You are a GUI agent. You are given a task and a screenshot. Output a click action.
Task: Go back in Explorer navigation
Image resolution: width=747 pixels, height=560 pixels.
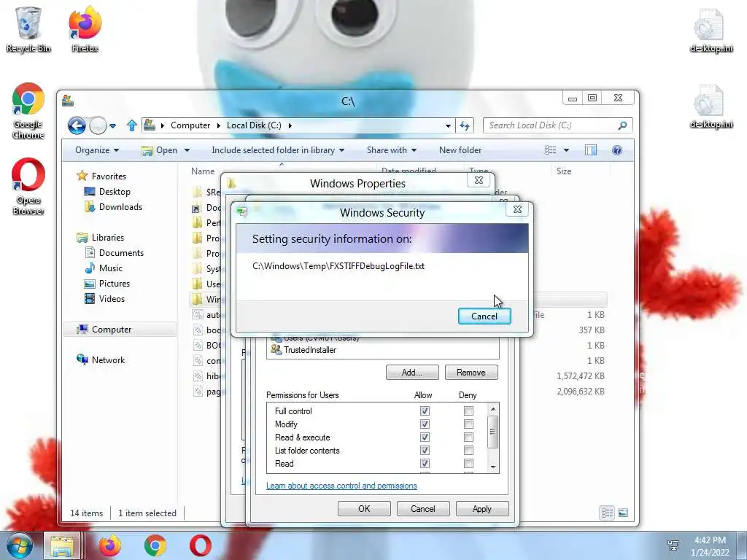[x=77, y=125]
